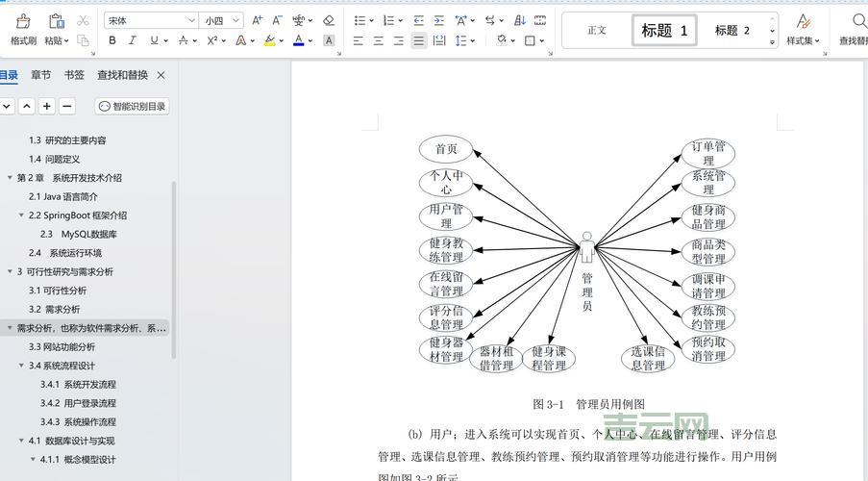This screenshot has width=868, height=481.
Task: Select the 正文 style
Action: click(597, 30)
